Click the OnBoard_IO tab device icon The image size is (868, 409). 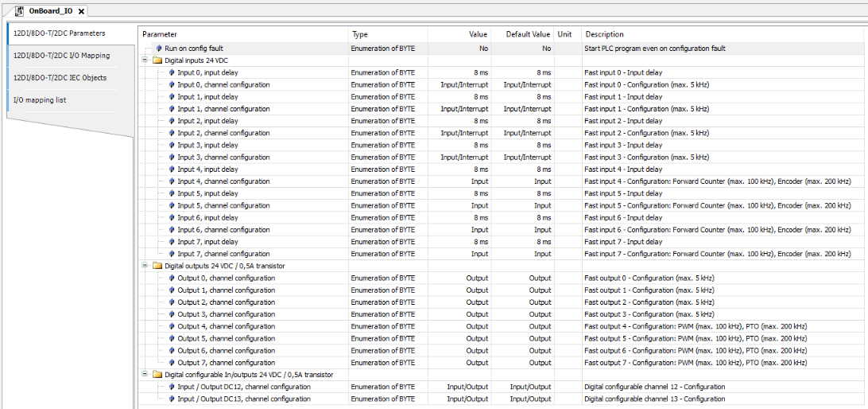point(19,10)
